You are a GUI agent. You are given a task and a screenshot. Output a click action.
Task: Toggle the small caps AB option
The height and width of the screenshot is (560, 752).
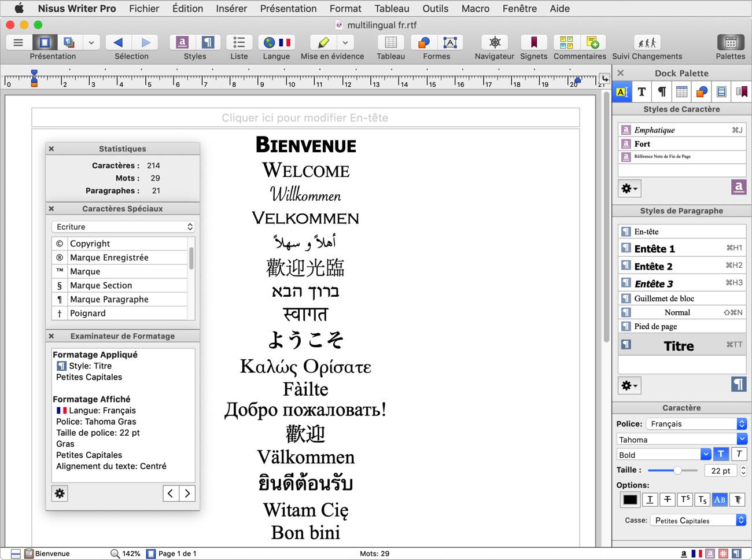click(x=720, y=499)
